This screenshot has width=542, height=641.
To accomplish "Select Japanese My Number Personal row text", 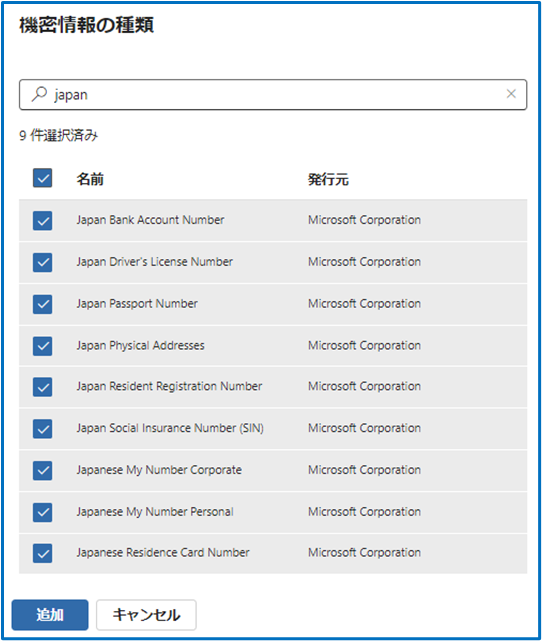I will click(x=155, y=512).
